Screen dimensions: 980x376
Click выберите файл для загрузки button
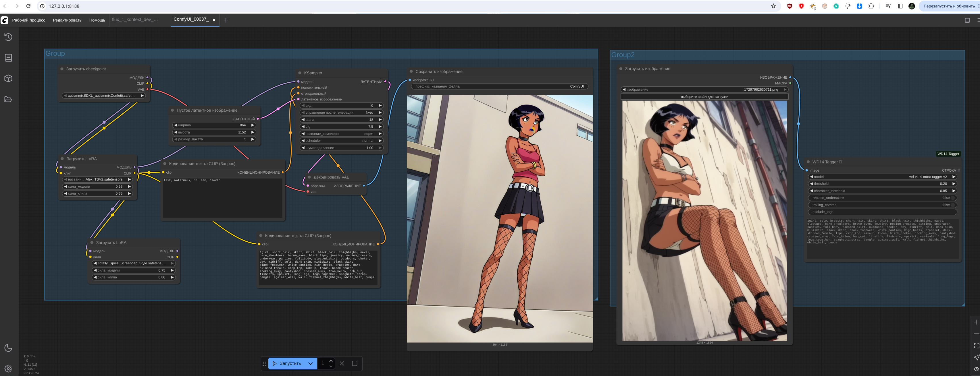point(704,96)
